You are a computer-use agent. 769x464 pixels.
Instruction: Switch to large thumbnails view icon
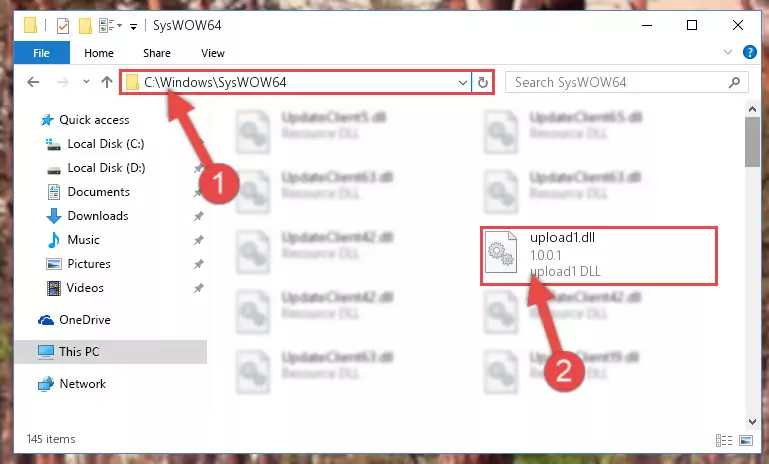tap(746, 440)
